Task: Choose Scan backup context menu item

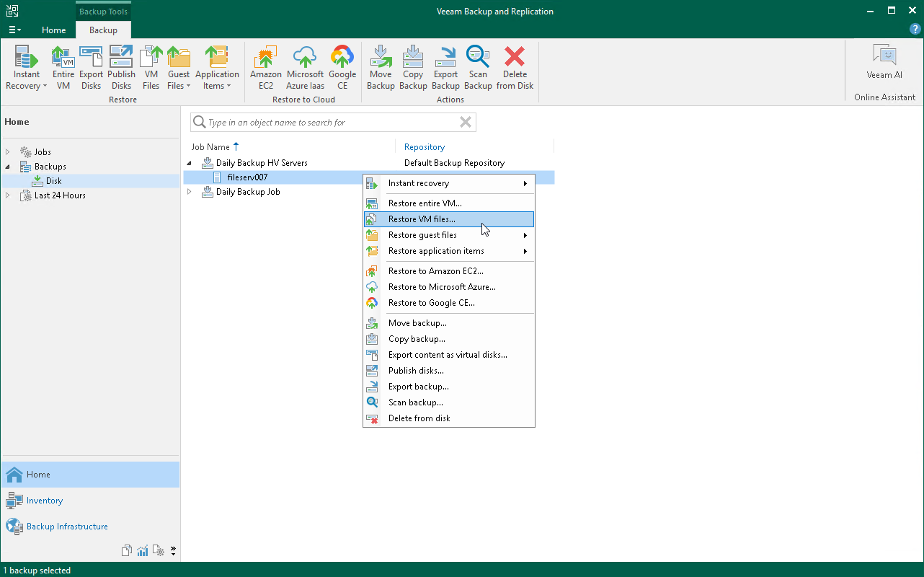Action: [x=449, y=402]
